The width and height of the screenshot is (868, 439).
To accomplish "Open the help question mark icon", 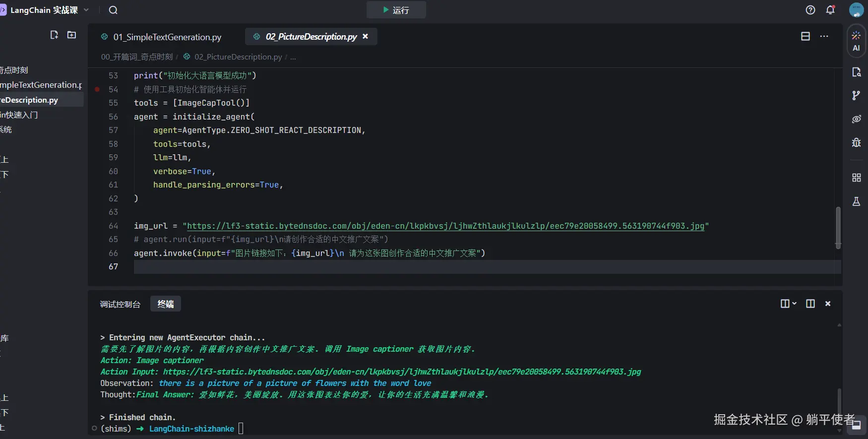I will (x=810, y=10).
